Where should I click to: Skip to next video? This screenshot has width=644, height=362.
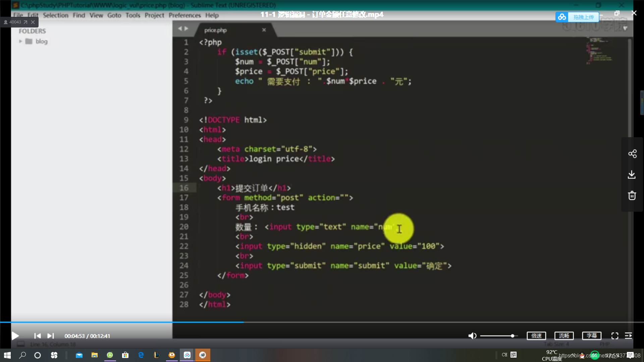[51, 336]
